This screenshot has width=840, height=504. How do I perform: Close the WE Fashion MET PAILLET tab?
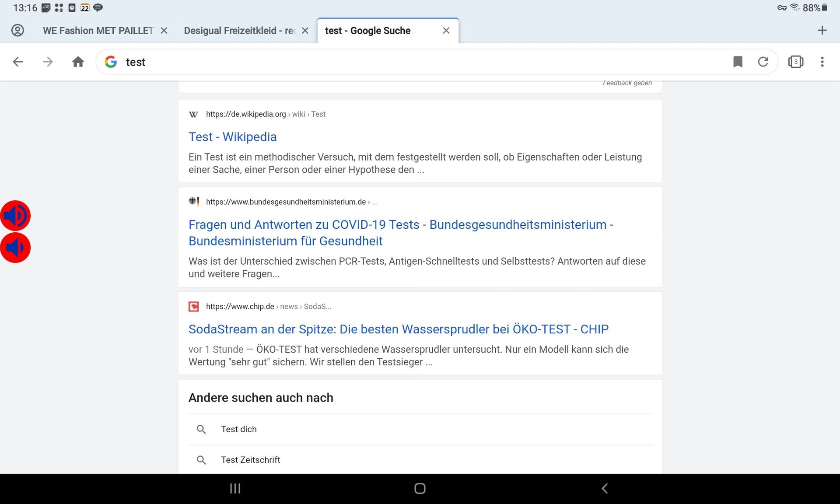pos(164,31)
